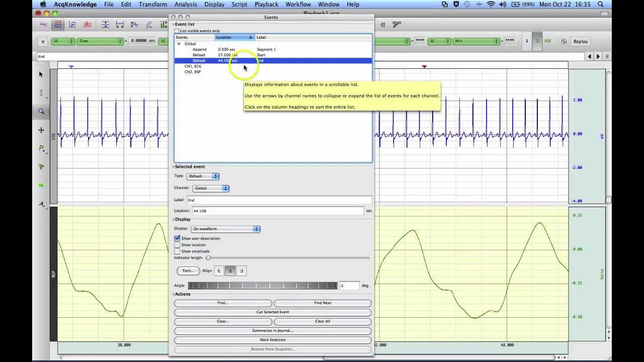Viewport: 644px width, 362px height.
Task: Open the volume control in menu bar
Action: click(503, 5)
